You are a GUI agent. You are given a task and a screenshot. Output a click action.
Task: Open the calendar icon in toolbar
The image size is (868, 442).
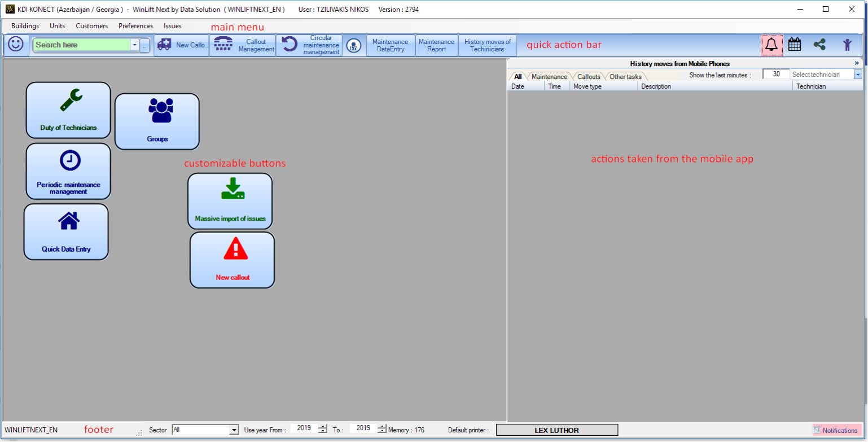click(x=795, y=45)
